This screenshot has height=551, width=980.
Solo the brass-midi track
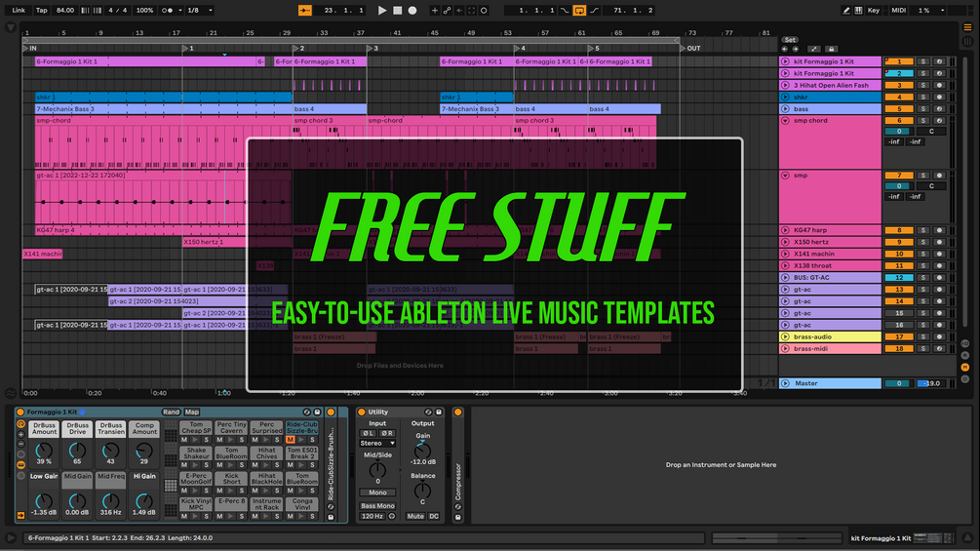(x=923, y=348)
